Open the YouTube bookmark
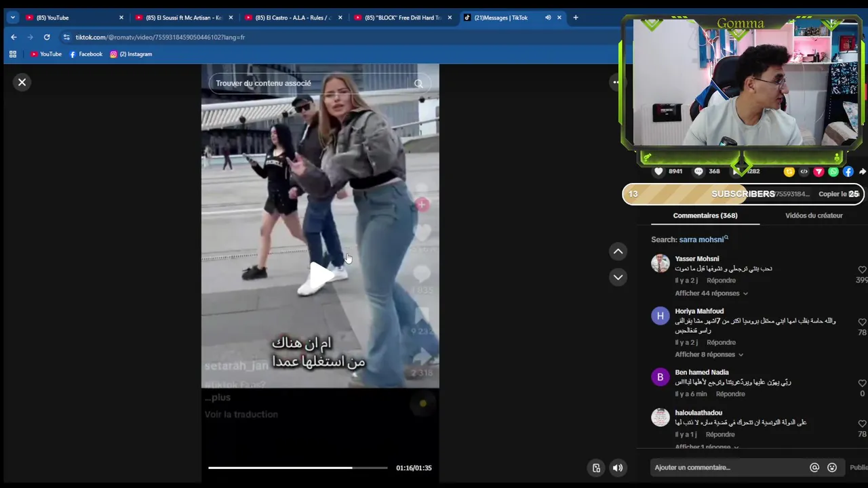 (x=45, y=54)
